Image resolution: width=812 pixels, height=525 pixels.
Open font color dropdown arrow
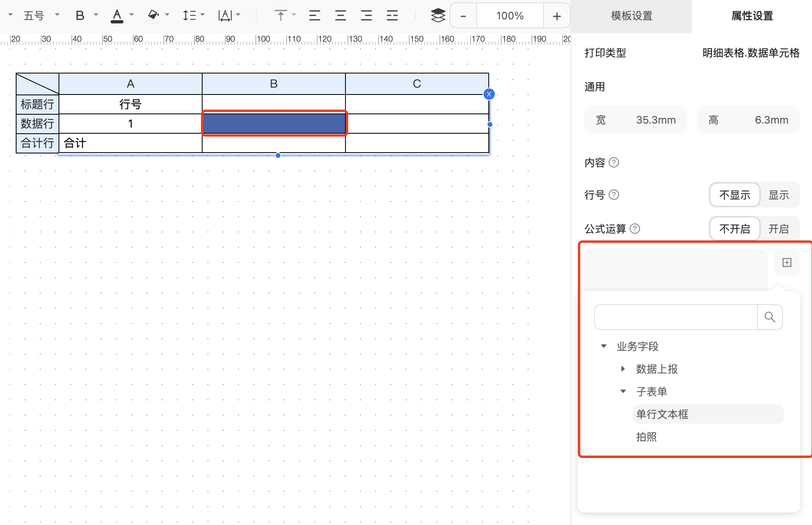click(132, 15)
